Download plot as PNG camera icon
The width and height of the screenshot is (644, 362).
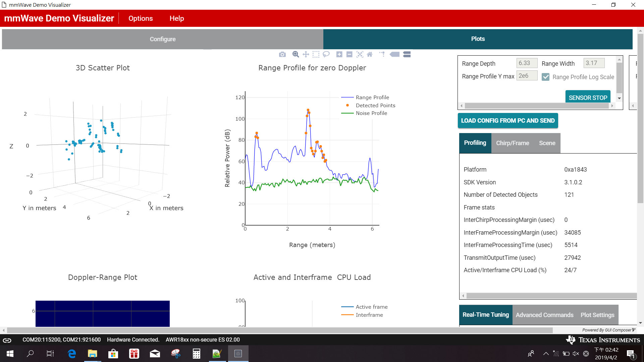(x=282, y=54)
